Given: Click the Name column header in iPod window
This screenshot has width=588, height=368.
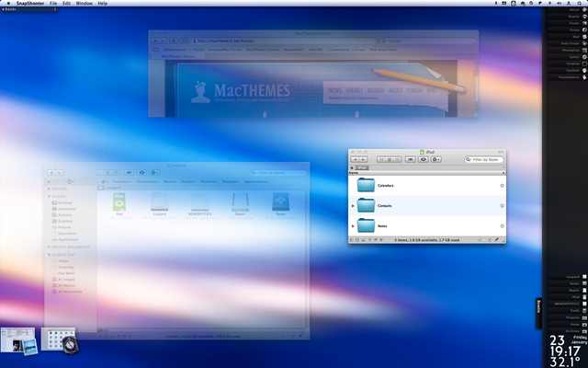Looking at the screenshot, I should pyautogui.click(x=427, y=173).
